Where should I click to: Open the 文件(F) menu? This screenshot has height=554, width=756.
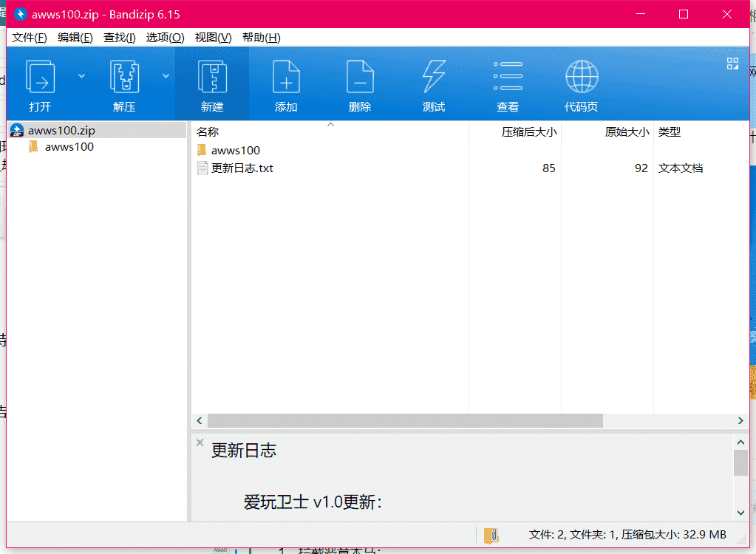click(30, 38)
